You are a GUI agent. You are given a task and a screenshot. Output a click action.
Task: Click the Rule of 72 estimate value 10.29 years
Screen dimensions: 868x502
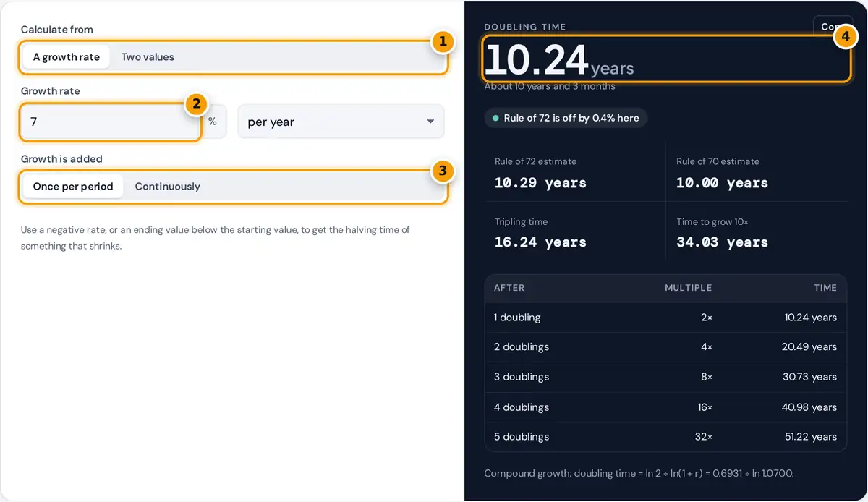540,183
